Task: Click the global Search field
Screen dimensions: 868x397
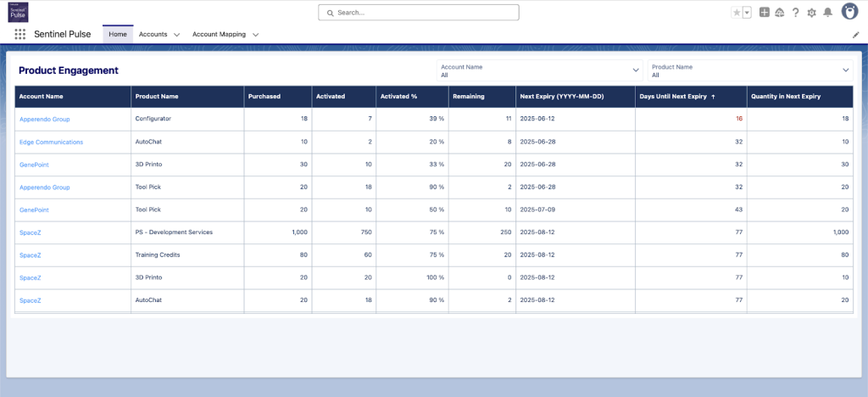Action: [419, 13]
